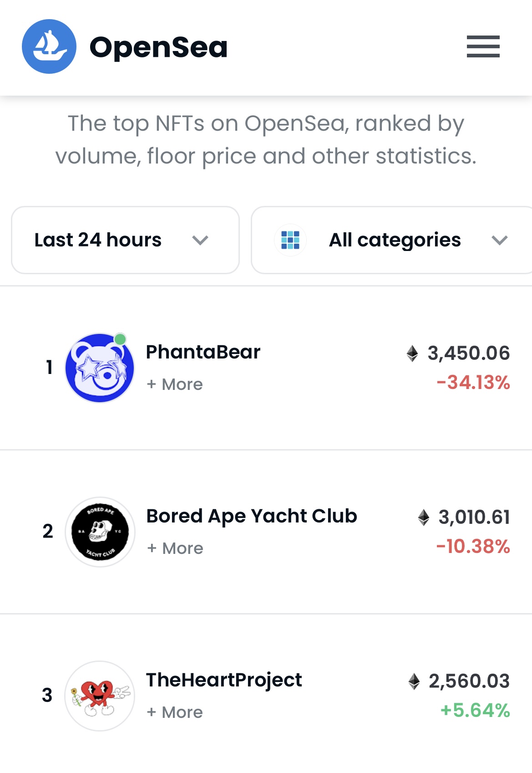Open TheHeartProject heart avatar
This screenshot has height=773, width=532.
pyautogui.click(x=100, y=696)
